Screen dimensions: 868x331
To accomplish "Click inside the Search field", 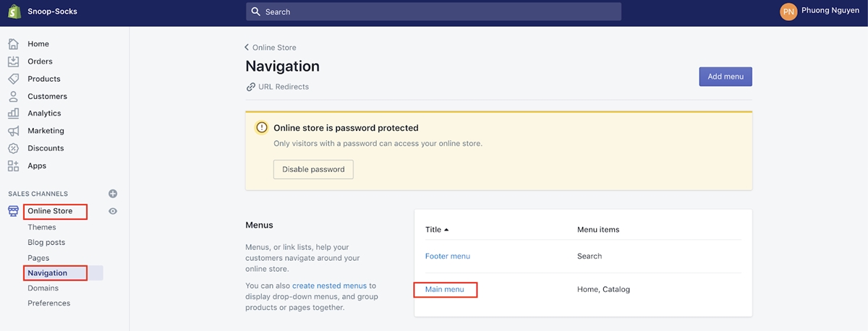I will tap(433, 12).
